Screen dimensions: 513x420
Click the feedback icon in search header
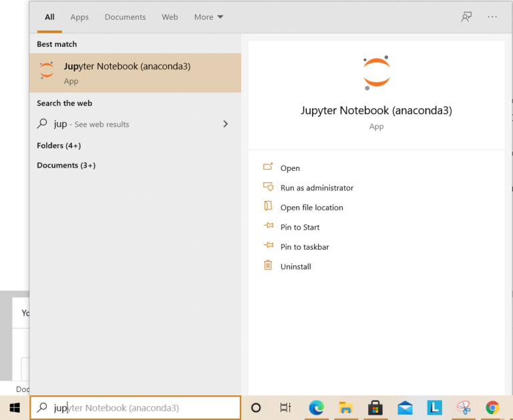click(466, 17)
